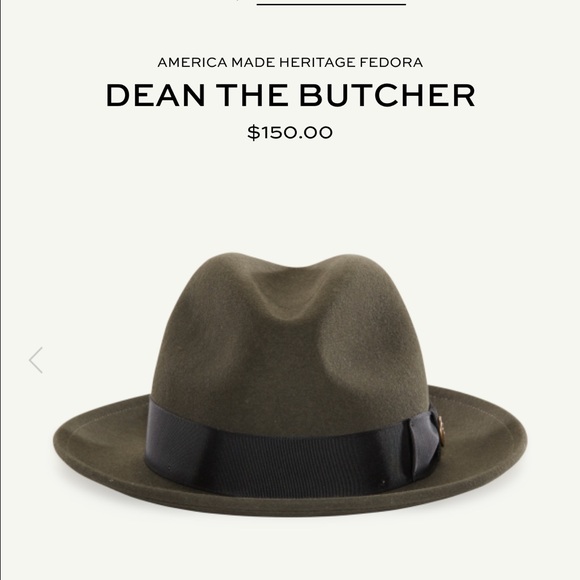Screen dimensions: 580x580
Task: Click the olive fedora hat crown
Action: 290,333
